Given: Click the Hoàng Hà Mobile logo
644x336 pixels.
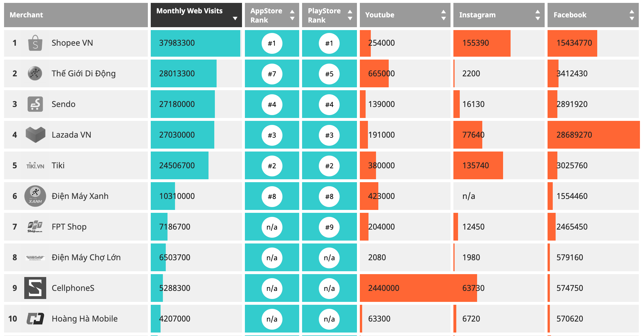Looking at the screenshot, I should pyautogui.click(x=35, y=319).
